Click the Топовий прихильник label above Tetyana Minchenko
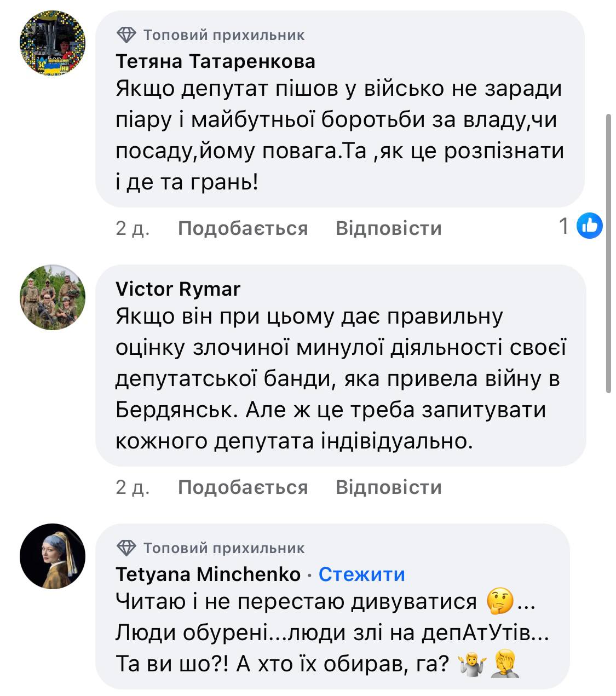 [x=224, y=548]
